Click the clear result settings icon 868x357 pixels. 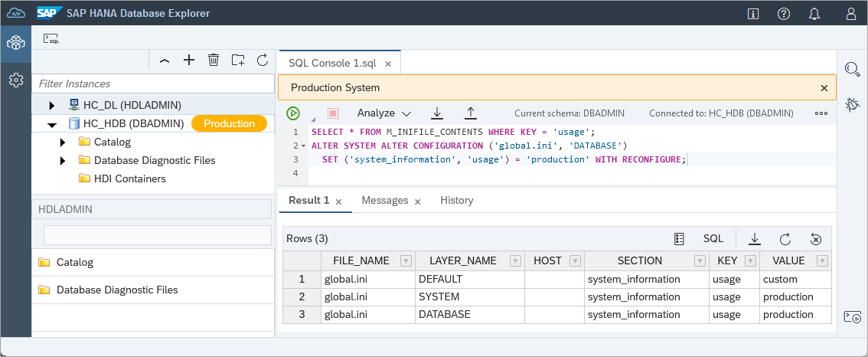point(815,239)
